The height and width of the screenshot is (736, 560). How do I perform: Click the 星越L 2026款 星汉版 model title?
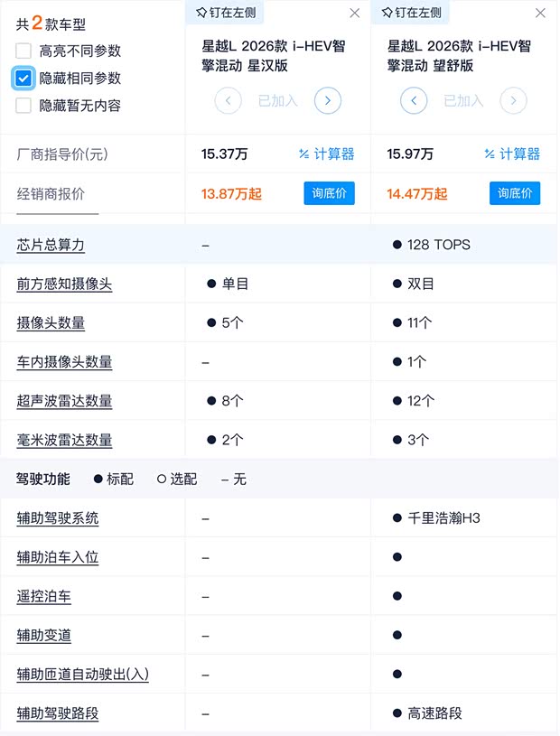coord(273,55)
